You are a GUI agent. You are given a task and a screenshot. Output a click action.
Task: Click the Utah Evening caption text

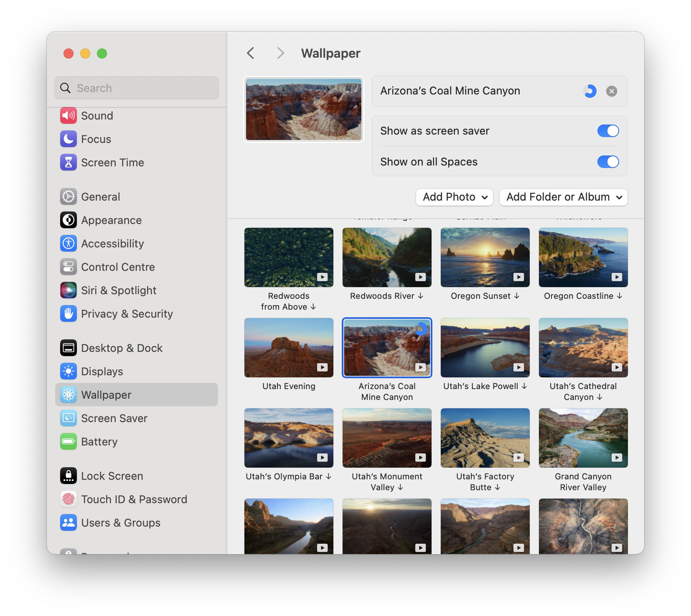pos(289,387)
